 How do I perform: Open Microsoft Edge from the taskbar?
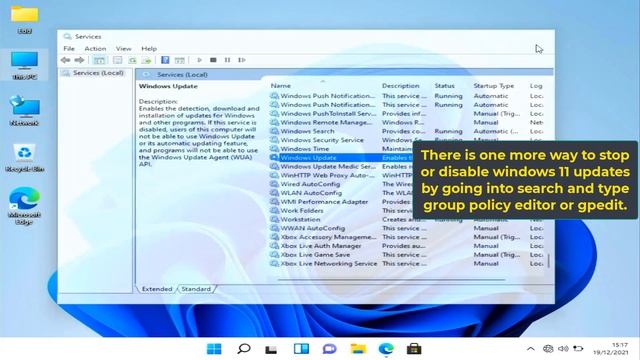pyautogui.click(x=386, y=349)
